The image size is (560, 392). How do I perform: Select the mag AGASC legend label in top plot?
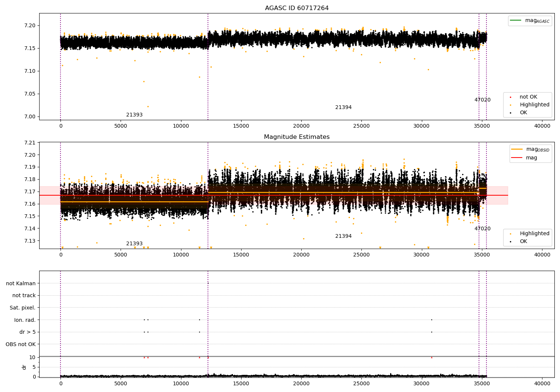pos(537,21)
